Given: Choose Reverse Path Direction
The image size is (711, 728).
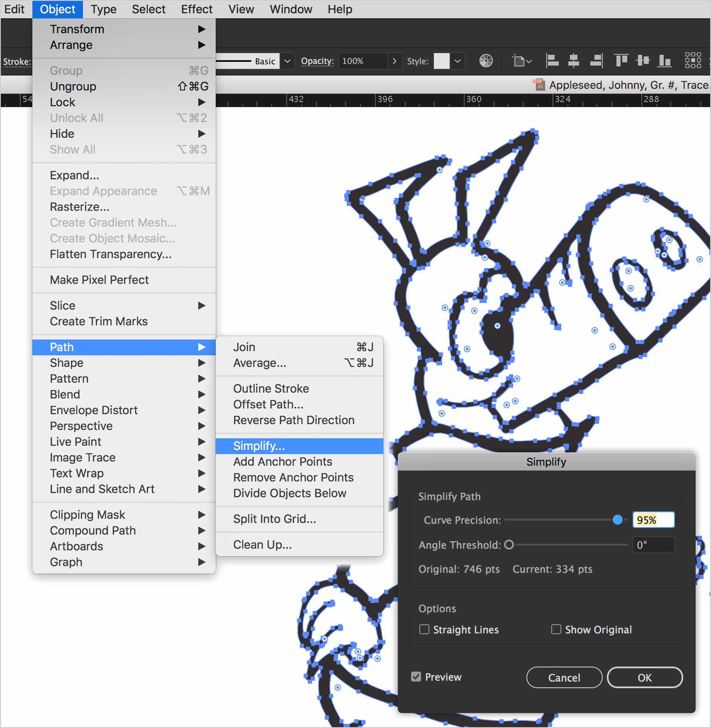Looking at the screenshot, I should pyautogui.click(x=299, y=420).
